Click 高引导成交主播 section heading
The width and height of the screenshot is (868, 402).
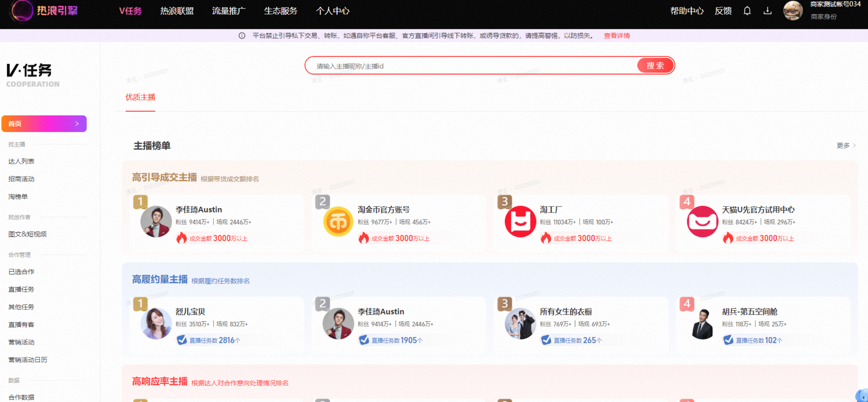pyautogui.click(x=164, y=177)
